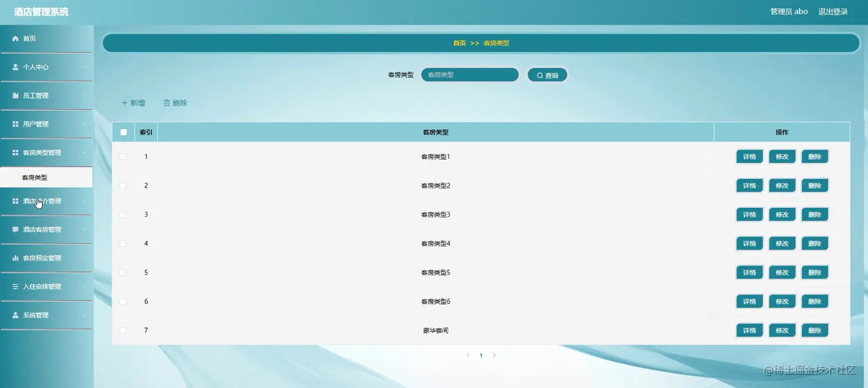Screen dimensions: 868x388
Task: Expand 酒店客房管理 menu chevron
Action: point(84,230)
